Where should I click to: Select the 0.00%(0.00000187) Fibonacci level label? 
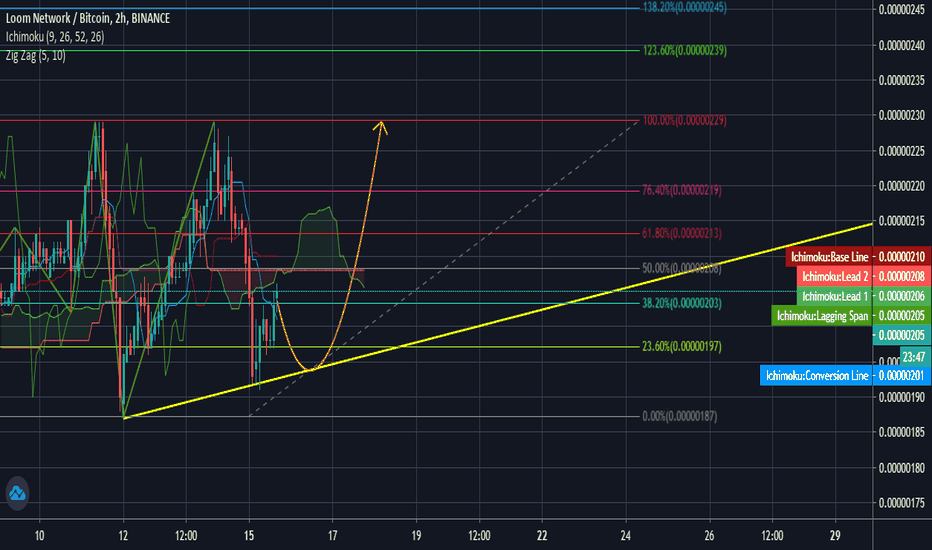tap(679, 416)
